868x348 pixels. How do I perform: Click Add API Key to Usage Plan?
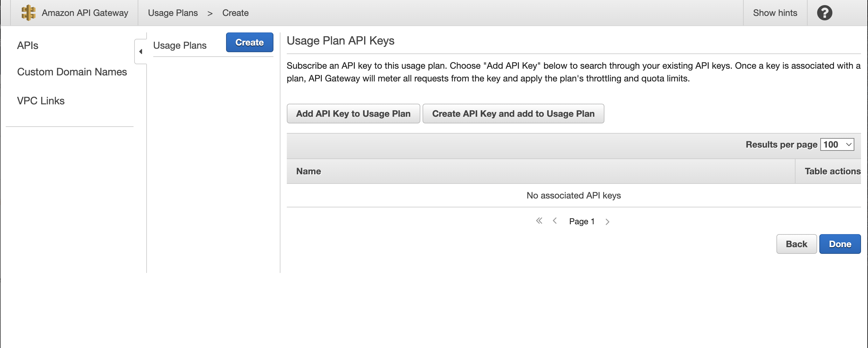click(353, 114)
